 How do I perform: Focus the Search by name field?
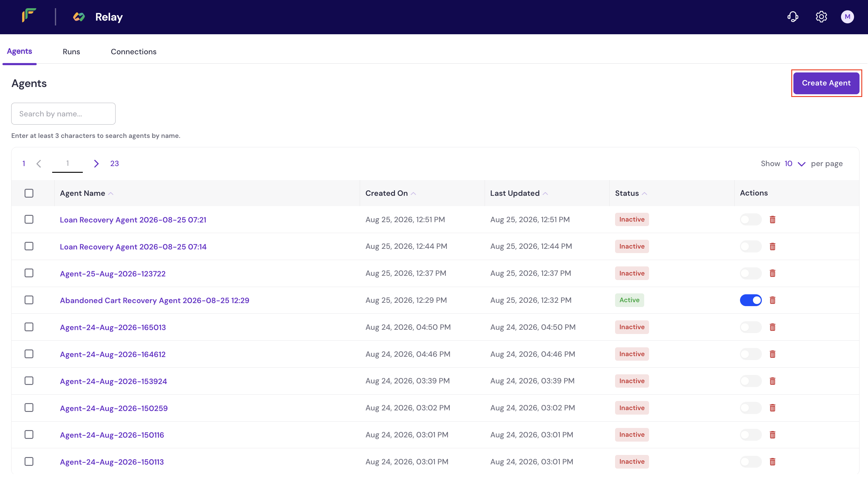(x=63, y=114)
